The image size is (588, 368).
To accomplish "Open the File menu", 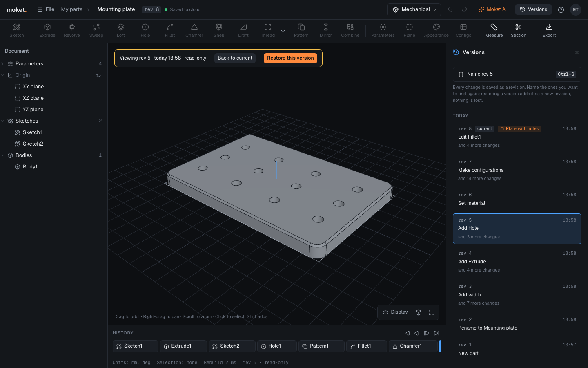I will 46,9.
